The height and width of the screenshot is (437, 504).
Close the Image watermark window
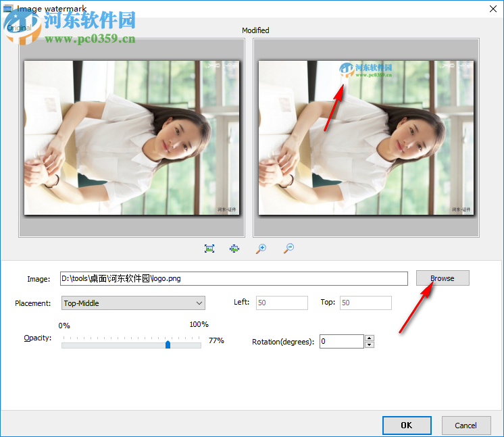[x=493, y=9]
